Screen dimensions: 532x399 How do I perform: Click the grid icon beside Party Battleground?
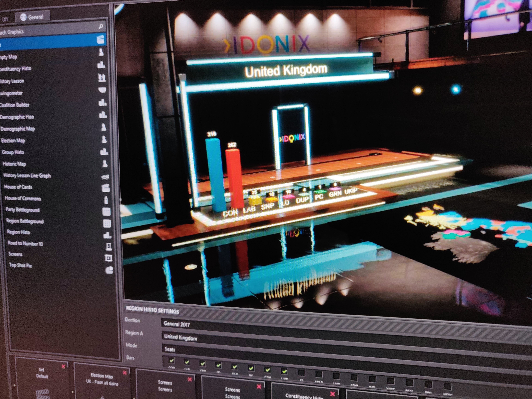point(107,212)
